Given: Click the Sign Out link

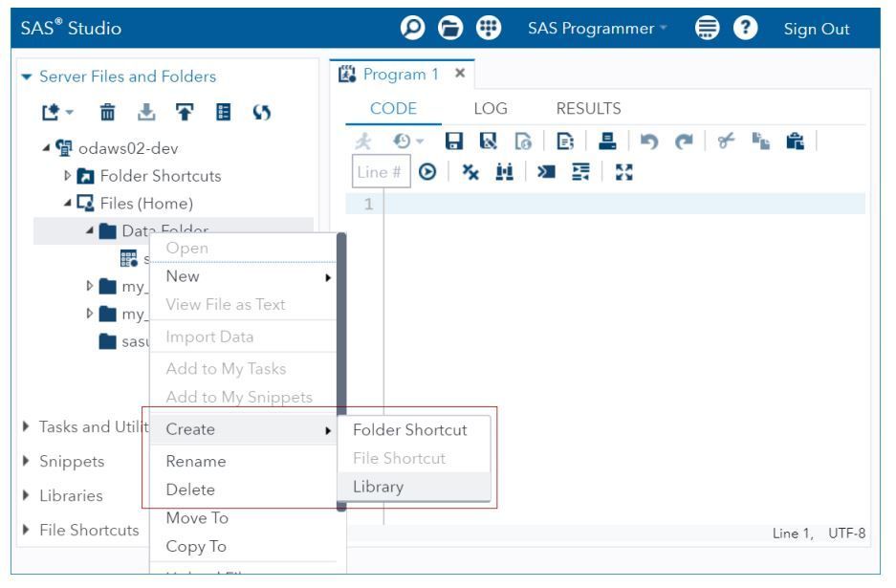Looking at the screenshot, I should tap(816, 29).
